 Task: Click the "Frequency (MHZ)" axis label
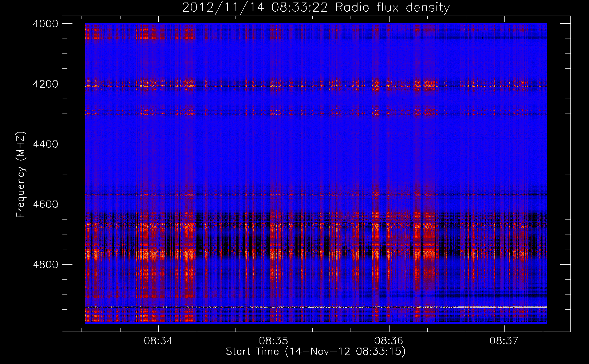21,175
